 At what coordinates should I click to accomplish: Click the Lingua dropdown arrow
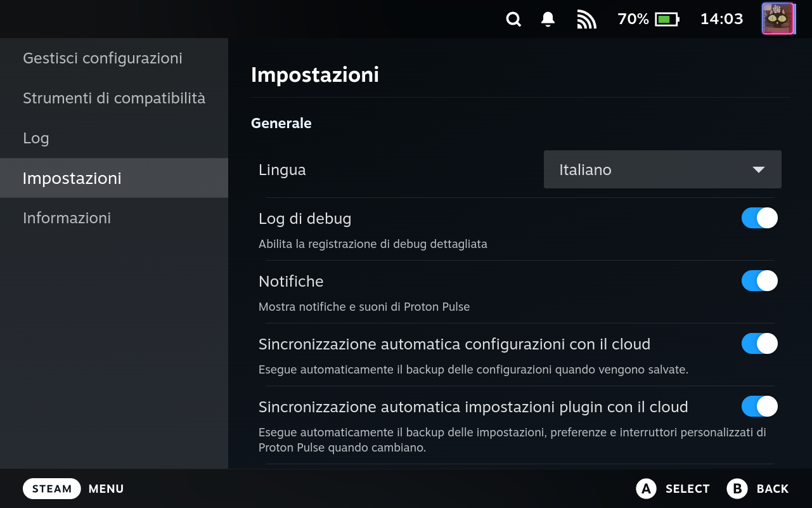758,170
